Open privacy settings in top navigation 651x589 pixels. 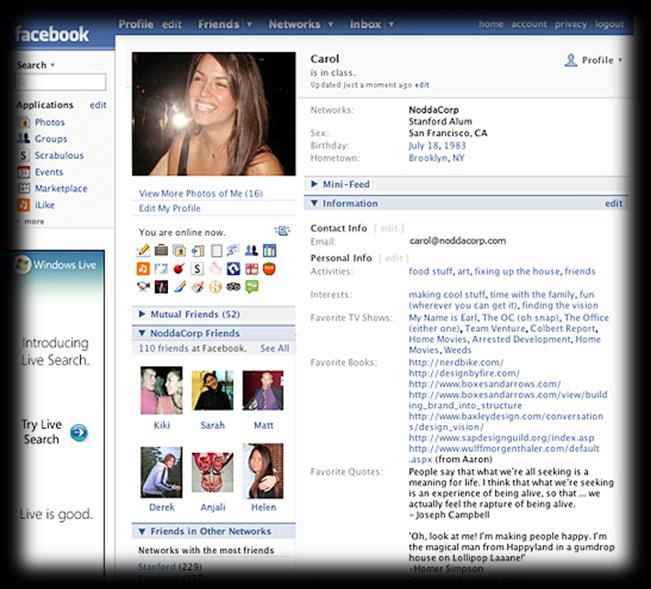pyautogui.click(x=571, y=24)
